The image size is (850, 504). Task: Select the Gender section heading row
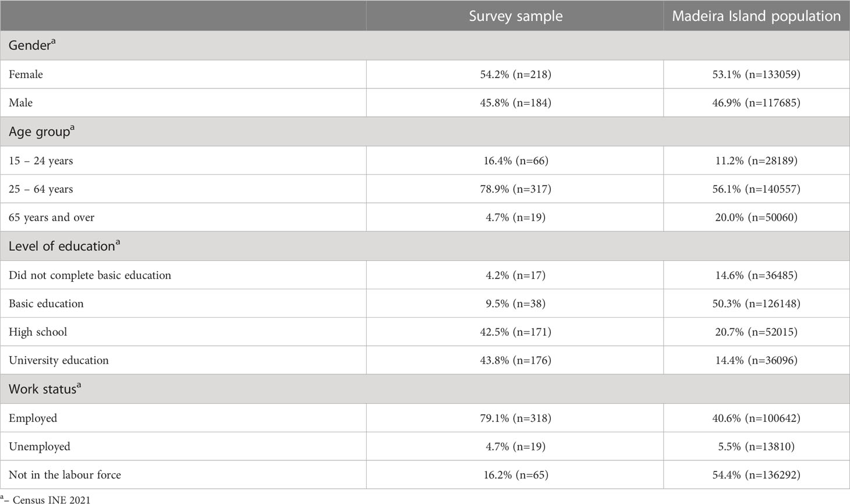coord(425,45)
